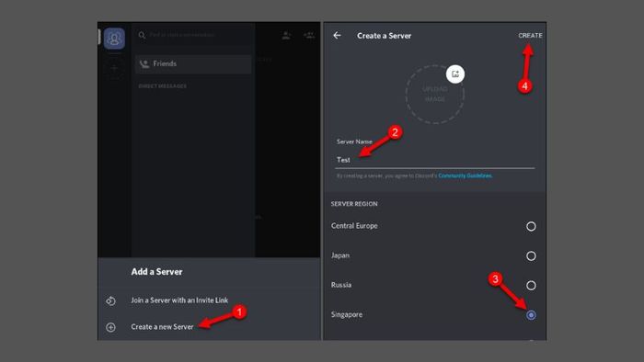
Task: Select the Singapore region radio button
Action: pos(531,315)
